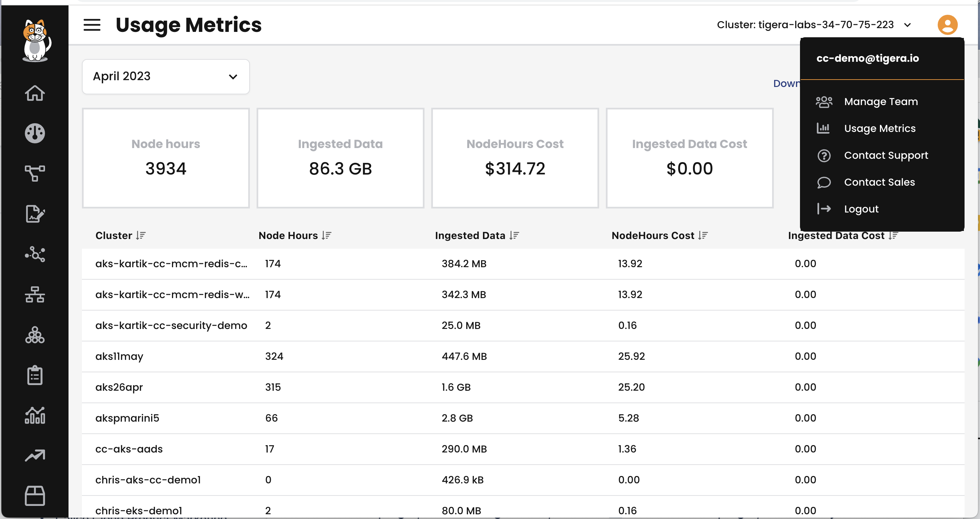Click the Usage Metrics page heading
980x519 pixels.
tap(189, 25)
